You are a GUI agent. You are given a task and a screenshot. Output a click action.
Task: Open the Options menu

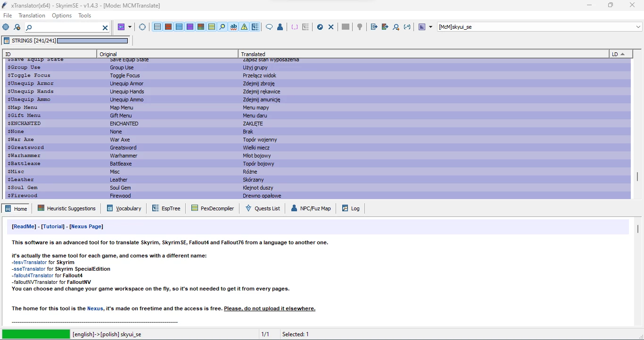pos(62,16)
